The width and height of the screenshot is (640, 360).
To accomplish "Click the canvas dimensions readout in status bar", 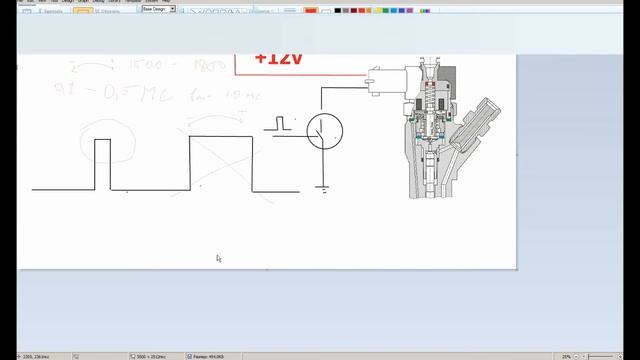I will [x=151, y=357].
